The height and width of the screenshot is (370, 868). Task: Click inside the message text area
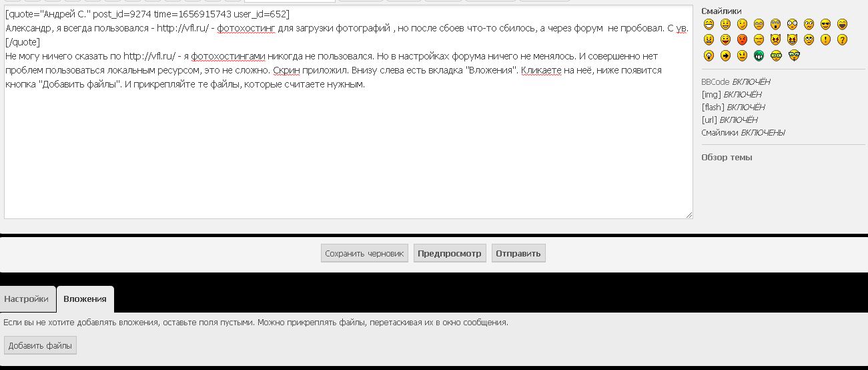(x=347, y=154)
